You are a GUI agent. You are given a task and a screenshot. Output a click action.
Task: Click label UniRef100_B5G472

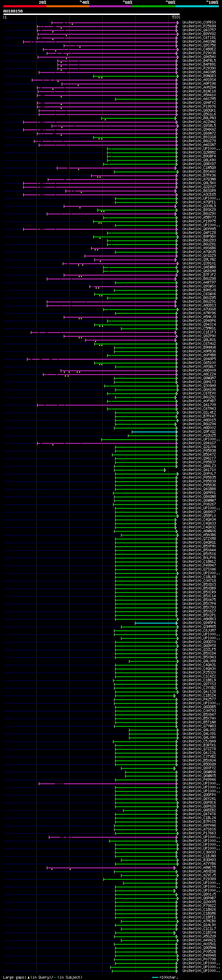pyautogui.click(x=199, y=455)
